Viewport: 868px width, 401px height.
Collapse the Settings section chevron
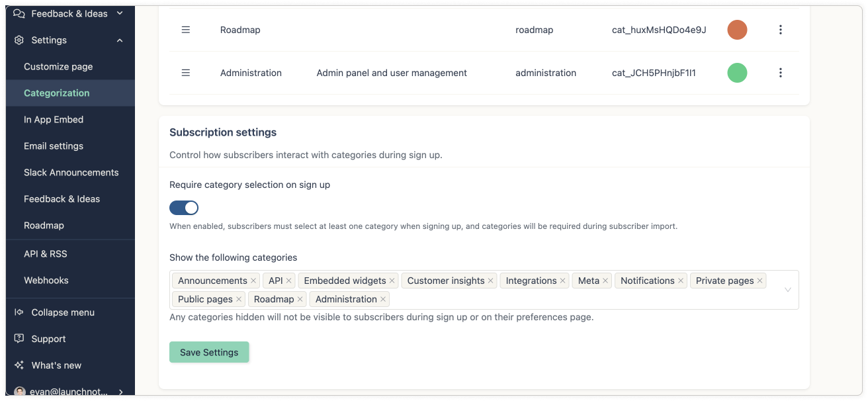[120, 40]
